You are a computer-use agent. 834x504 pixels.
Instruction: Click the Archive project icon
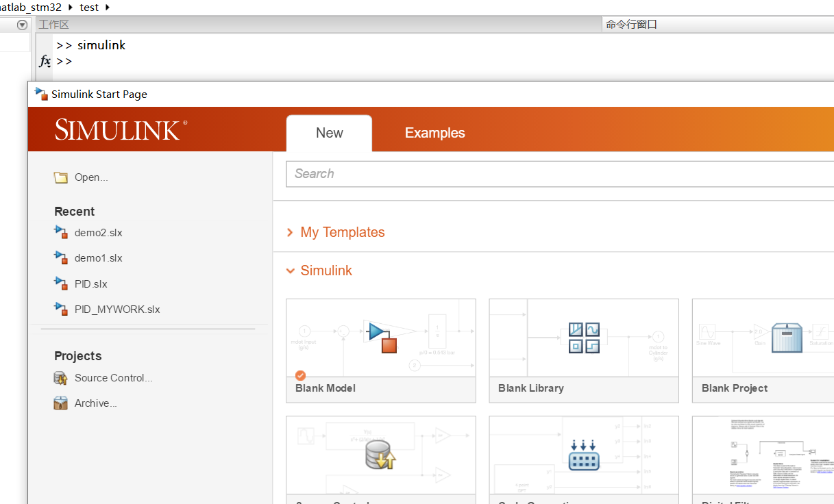point(61,403)
